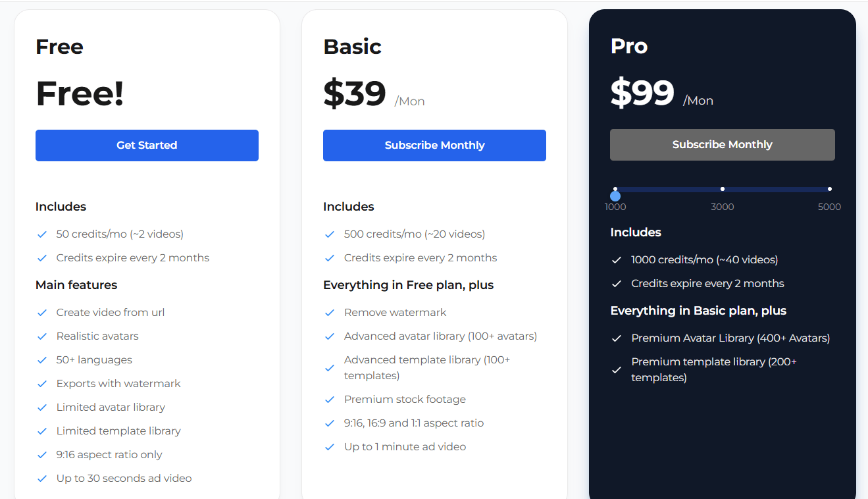Click the checkmark next to "Advanced avatar library"

click(x=330, y=336)
